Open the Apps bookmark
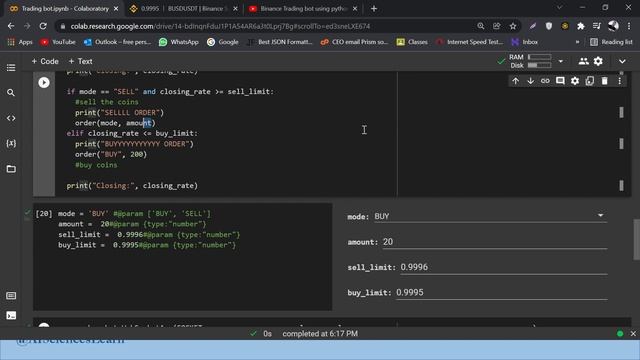 click(x=20, y=42)
